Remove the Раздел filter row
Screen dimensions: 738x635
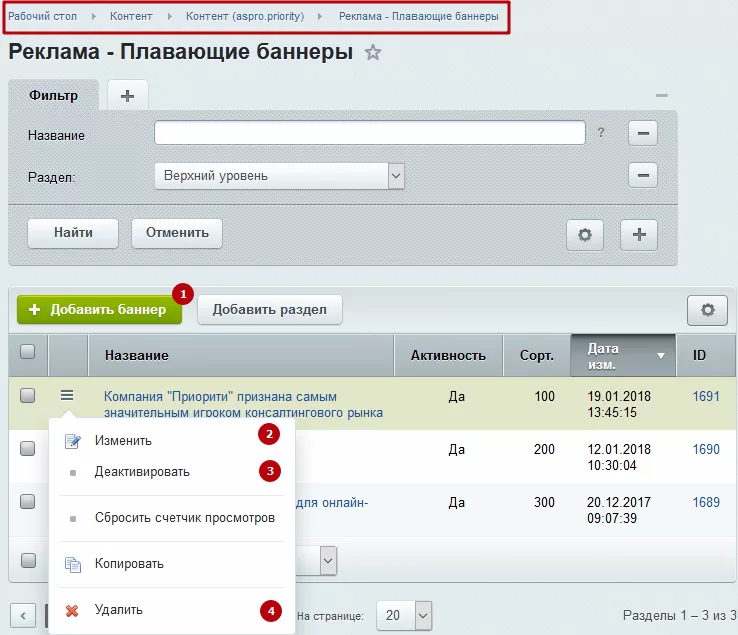pyautogui.click(x=643, y=176)
